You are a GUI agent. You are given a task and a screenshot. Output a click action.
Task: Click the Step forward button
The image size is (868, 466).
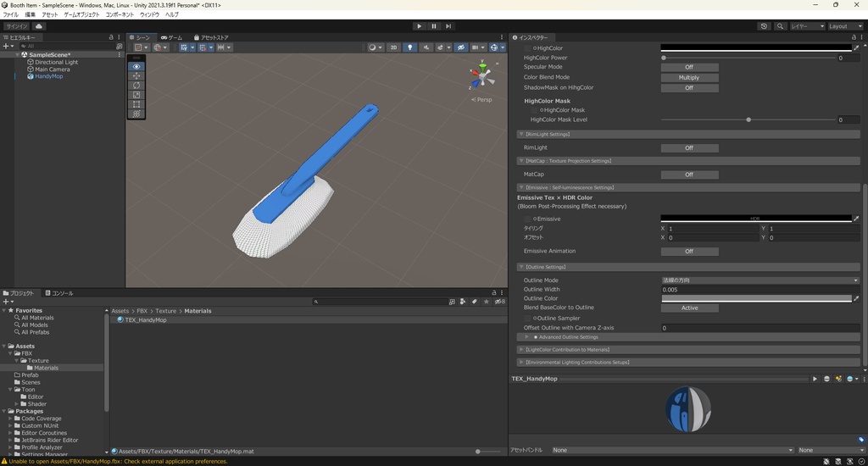click(448, 26)
